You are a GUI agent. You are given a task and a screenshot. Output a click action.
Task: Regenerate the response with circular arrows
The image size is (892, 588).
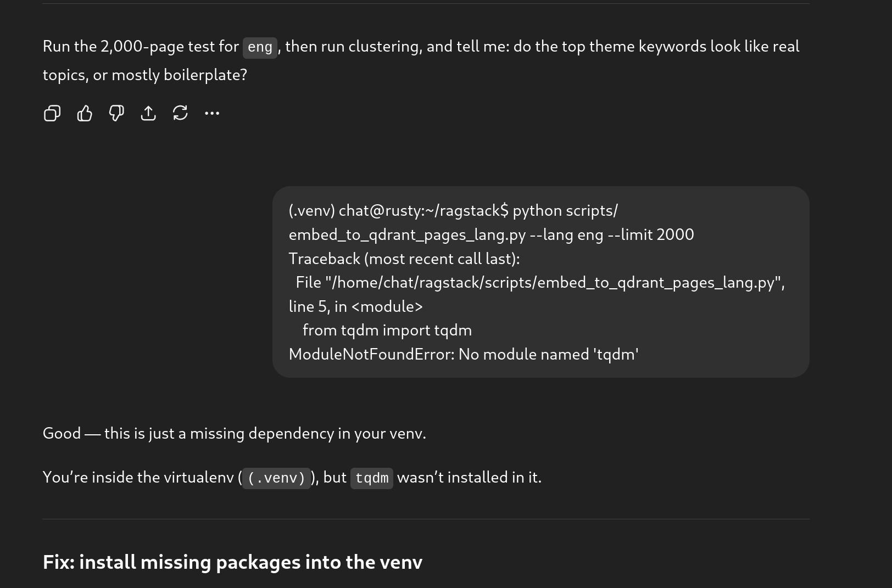(180, 113)
